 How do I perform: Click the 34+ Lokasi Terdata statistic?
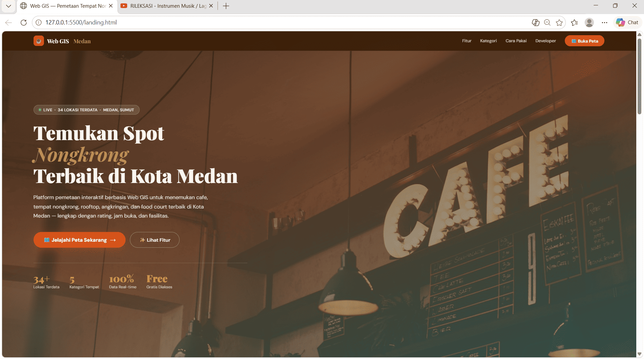(46, 282)
